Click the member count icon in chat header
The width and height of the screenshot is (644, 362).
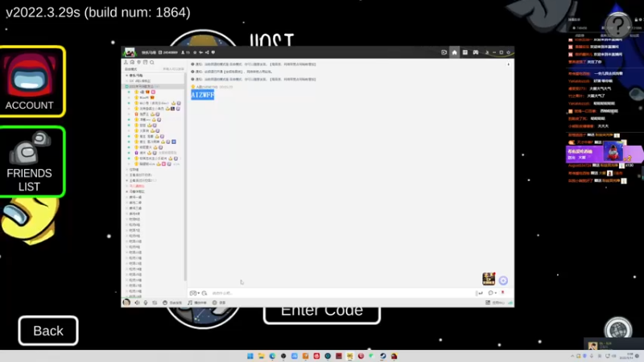click(183, 52)
